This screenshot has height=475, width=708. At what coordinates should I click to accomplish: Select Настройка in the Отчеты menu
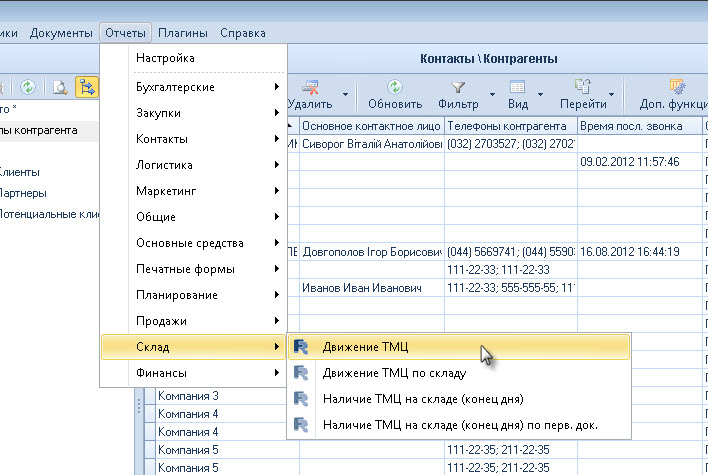pyautogui.click(x=193, y=58)
